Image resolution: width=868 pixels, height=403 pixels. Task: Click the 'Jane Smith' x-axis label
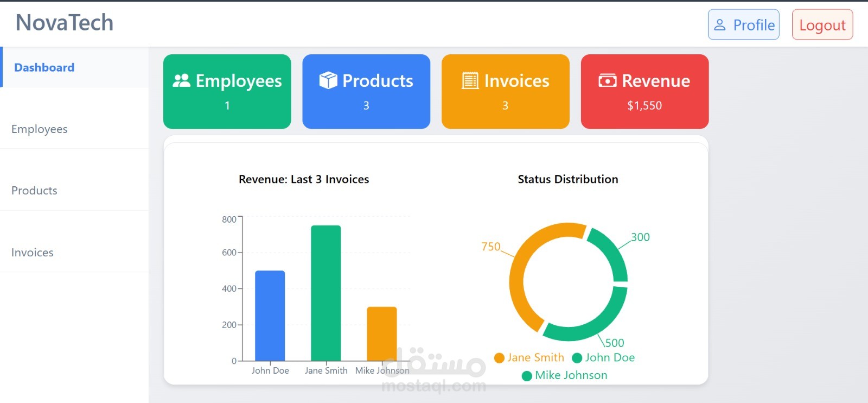pyautogui.click(x=326, y=370)
